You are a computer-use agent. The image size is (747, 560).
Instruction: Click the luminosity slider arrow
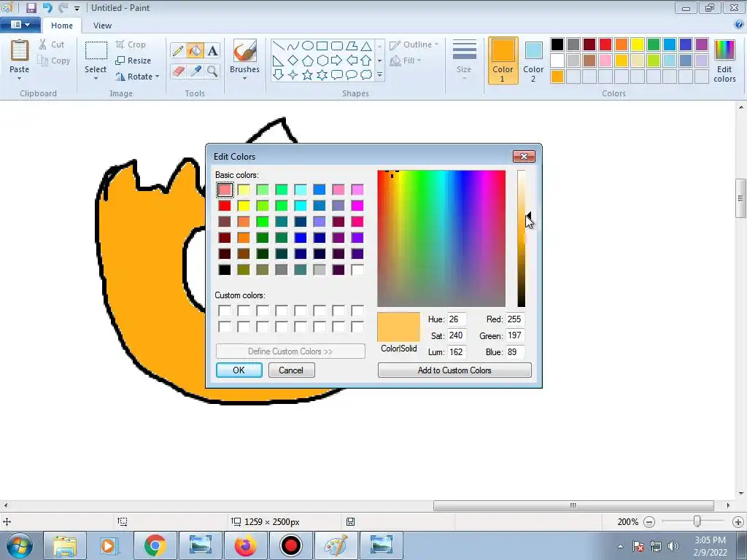(x=528, y=217)
